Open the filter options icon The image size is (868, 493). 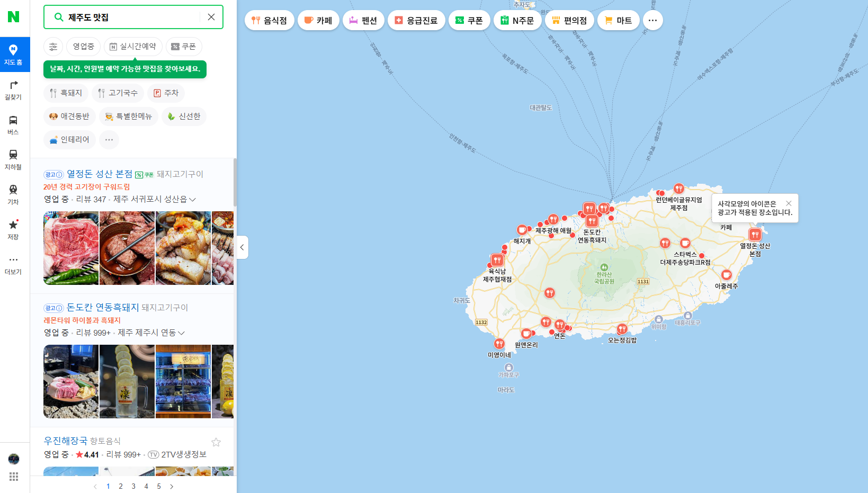click(x=53, y=47)
